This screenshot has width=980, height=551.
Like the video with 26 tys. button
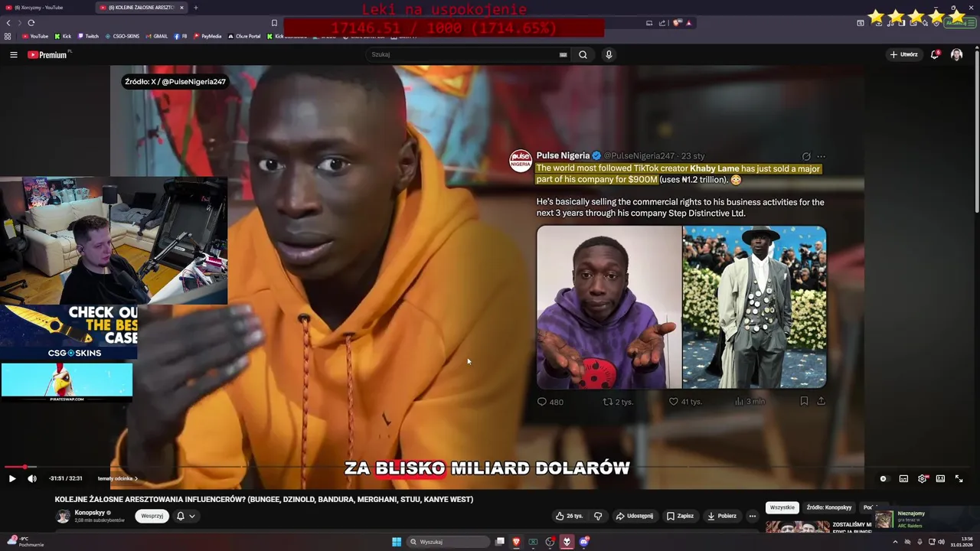569,516
